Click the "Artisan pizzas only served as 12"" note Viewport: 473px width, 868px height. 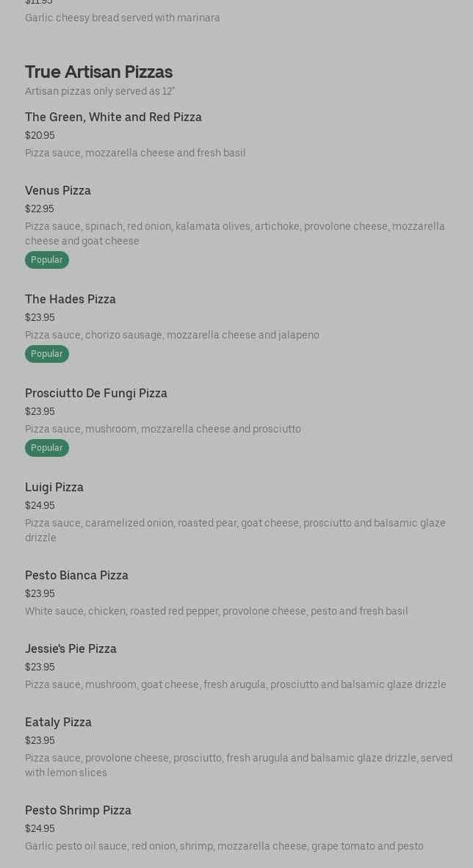coord(100,92)
